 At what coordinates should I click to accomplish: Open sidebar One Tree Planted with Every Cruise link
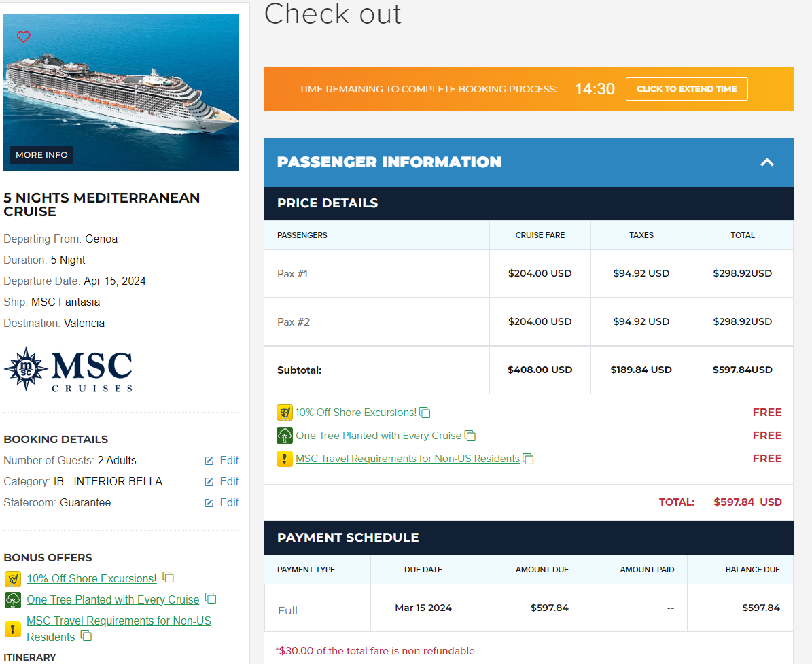click(x=113, y=600)
